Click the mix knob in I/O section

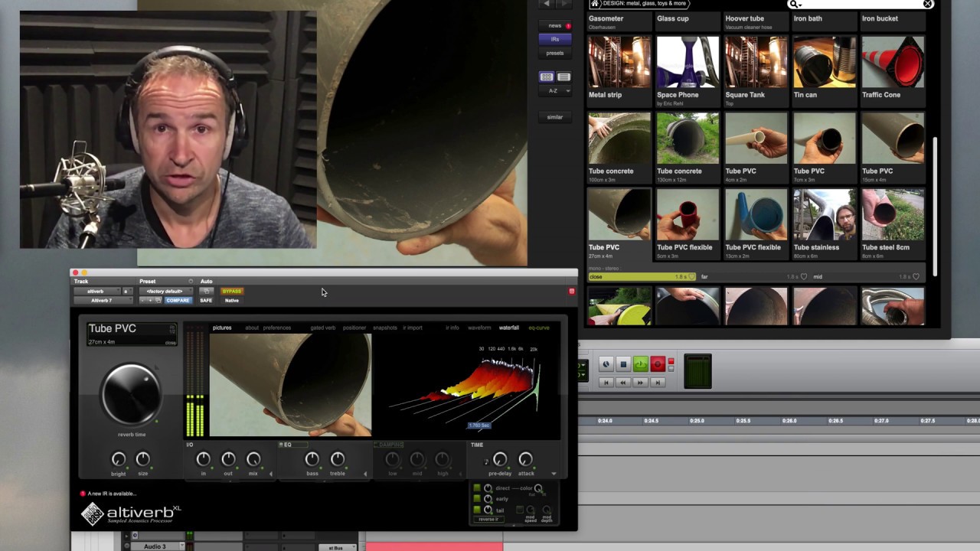click(x=253, y=459)
